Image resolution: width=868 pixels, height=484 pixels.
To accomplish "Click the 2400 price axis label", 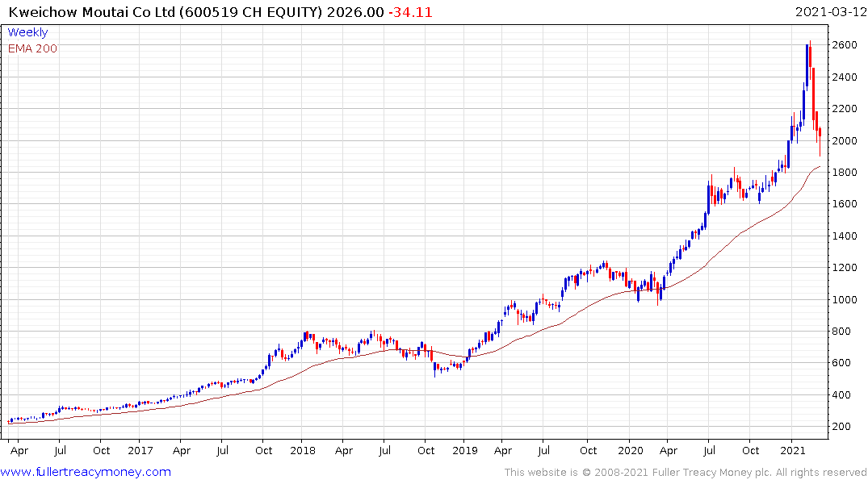I will click(x=845, y=77).
